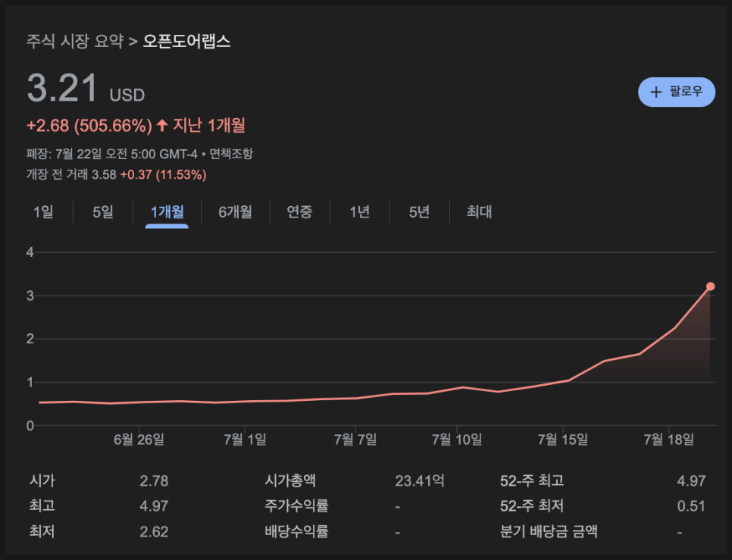This screenshot has width=732, height=560.
Task: Click the 최고 value 4.97 in left column
Action: (154, 506)
